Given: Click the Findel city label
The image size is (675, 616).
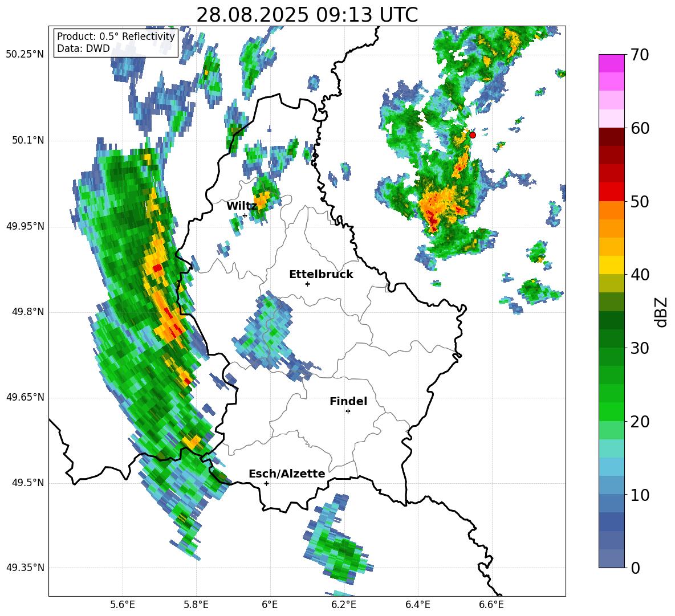Looking at the screenshot, I should [x=348, y=401].
